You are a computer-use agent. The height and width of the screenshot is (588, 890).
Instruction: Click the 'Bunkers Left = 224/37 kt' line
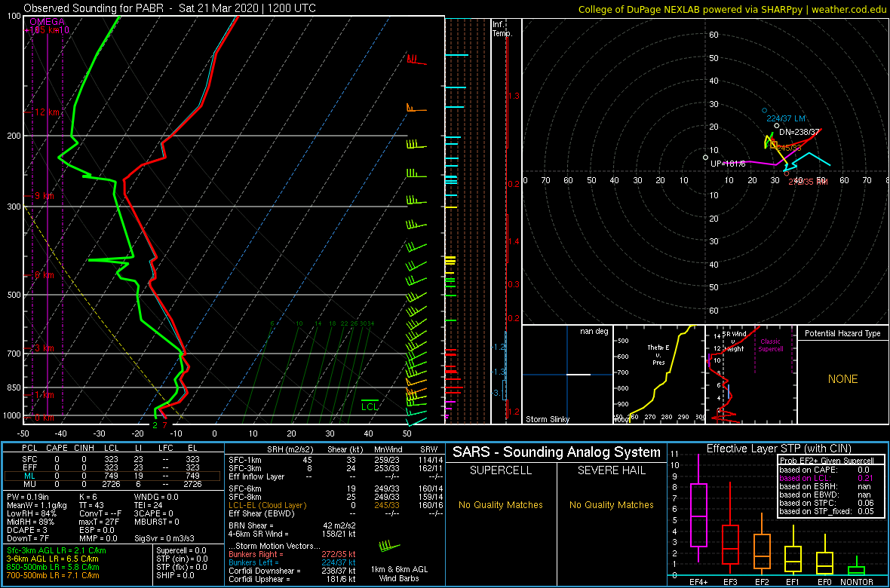pyautogui.click(x=293, y=562)
